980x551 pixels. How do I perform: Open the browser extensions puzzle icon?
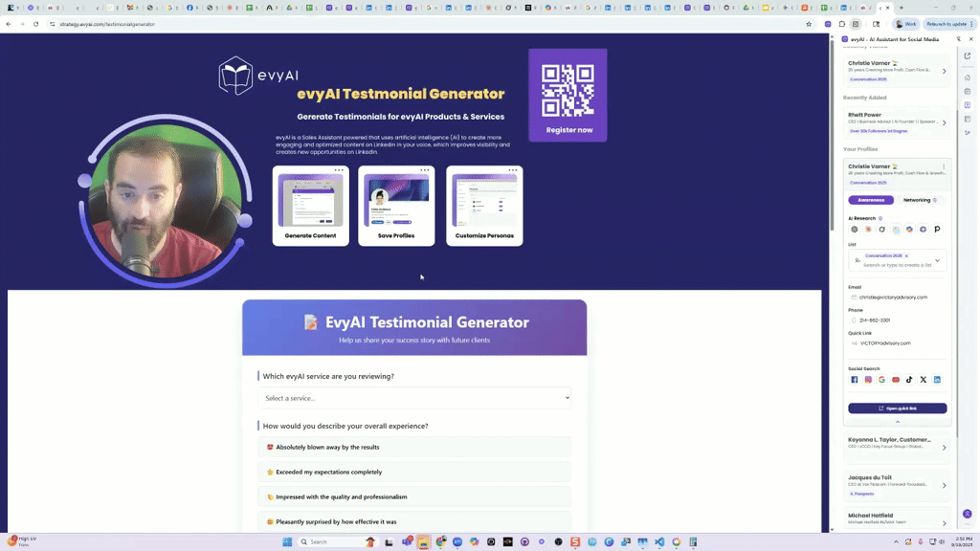pos(842,24)
